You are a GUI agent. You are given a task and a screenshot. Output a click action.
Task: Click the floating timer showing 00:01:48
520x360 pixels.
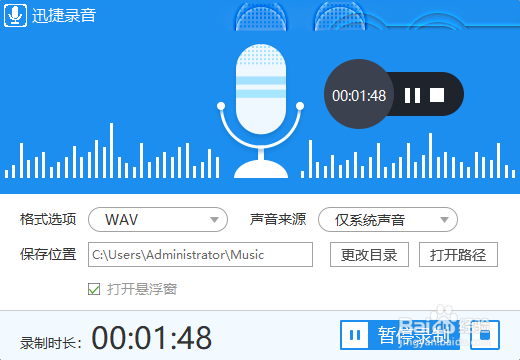point(359,96)
